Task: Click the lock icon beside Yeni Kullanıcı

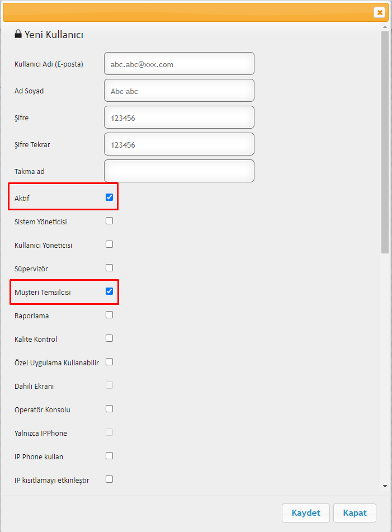Action: [x=18, y=34]
